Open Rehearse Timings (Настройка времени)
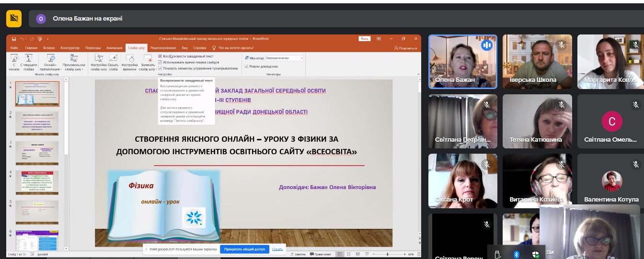Viewport: 644px width, 259px height. coord(129,59)
